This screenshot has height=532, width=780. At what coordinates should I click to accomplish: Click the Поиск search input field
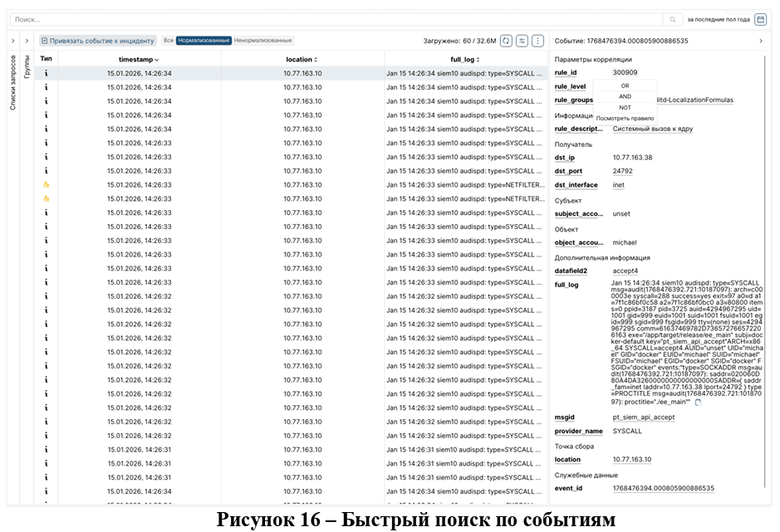(x=332, y=19)
